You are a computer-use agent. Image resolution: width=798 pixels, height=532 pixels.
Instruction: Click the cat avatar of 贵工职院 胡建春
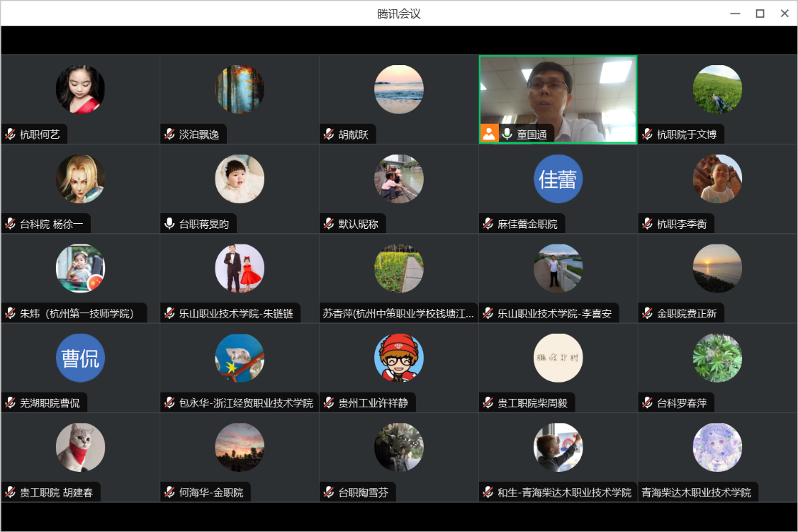(x=80, y=448)
